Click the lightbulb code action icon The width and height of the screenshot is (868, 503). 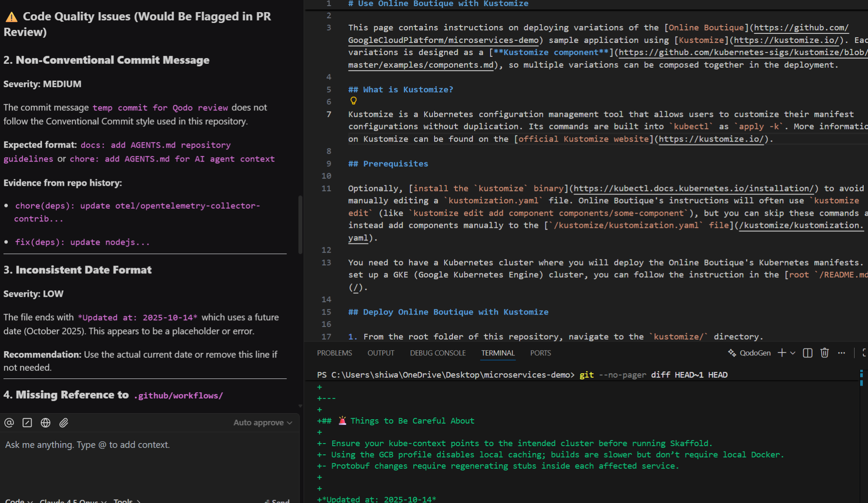pos(353,101)
